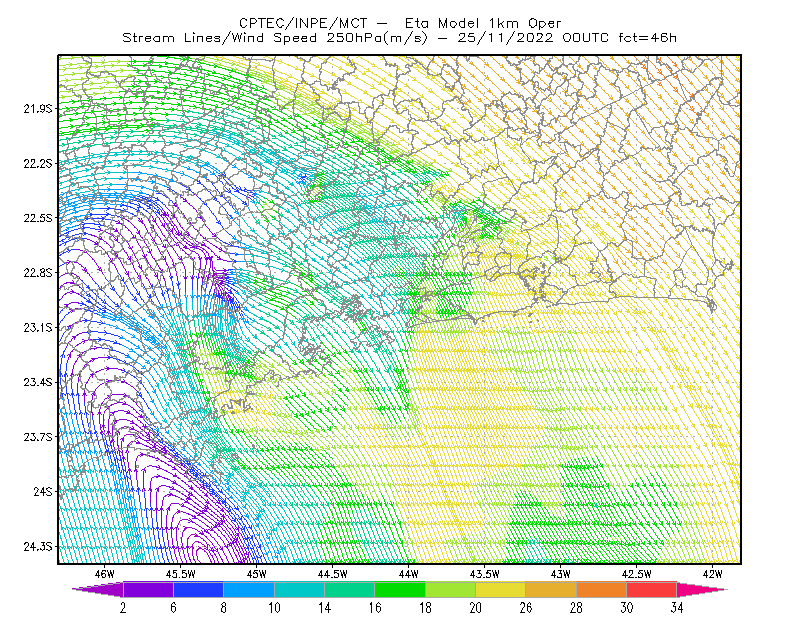
Task: Click the light blue 8-10 colorbar segment
Action: point(249,589)
